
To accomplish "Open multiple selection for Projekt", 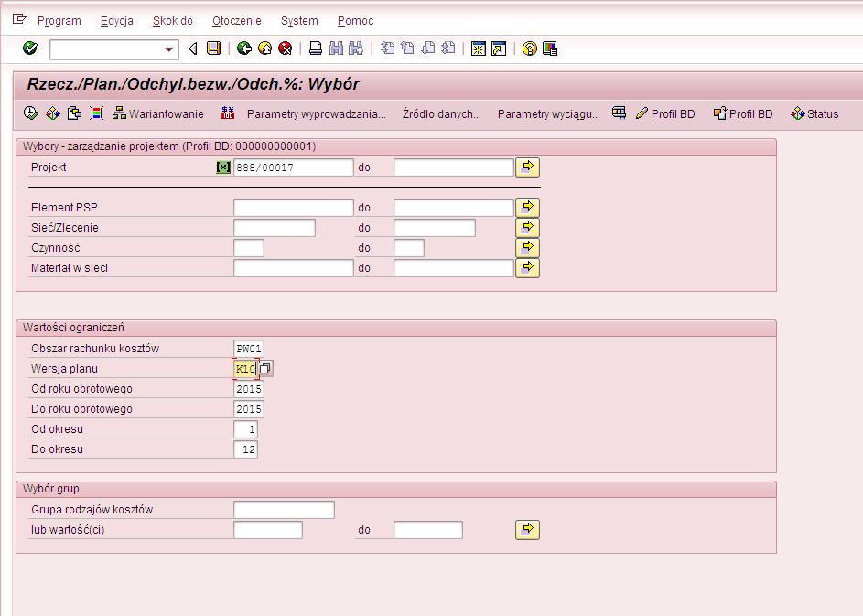I will click(x=527, y=168).
